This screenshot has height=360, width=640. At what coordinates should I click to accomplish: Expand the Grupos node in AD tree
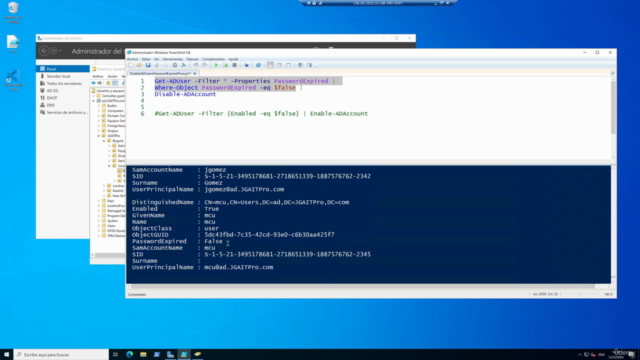point(99,131)
